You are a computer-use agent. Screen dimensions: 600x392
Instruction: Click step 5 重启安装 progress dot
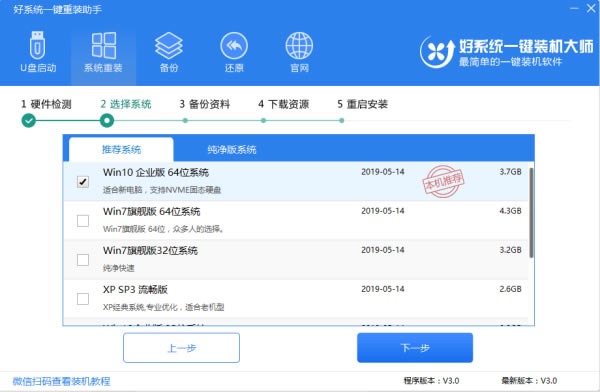(342, 121)
